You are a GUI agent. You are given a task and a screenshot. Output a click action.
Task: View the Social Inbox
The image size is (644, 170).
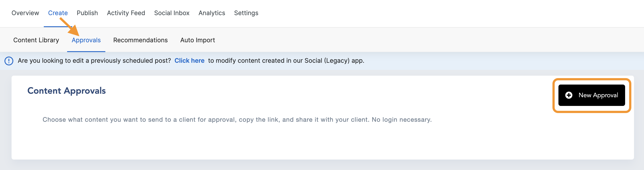[172, 13]
